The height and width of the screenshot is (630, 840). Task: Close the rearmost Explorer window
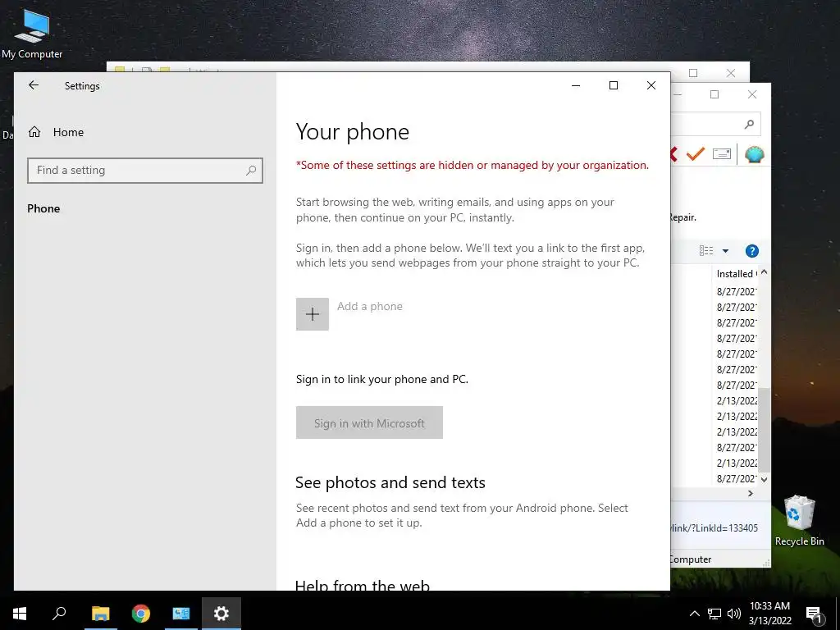click(731, 73)
